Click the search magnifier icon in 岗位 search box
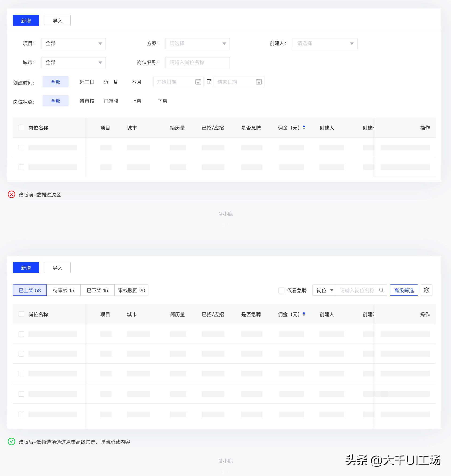Viewport: 451px width, 476px height. [x=381, y=290]
